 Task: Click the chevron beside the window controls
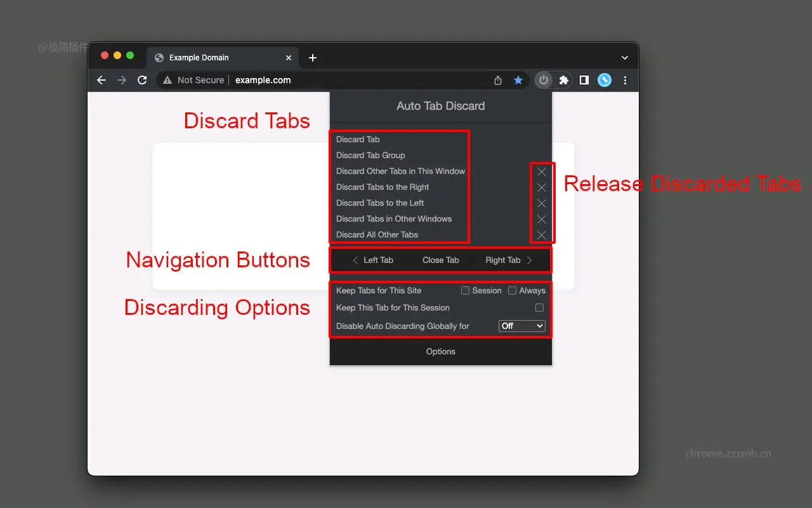[625, 57]
